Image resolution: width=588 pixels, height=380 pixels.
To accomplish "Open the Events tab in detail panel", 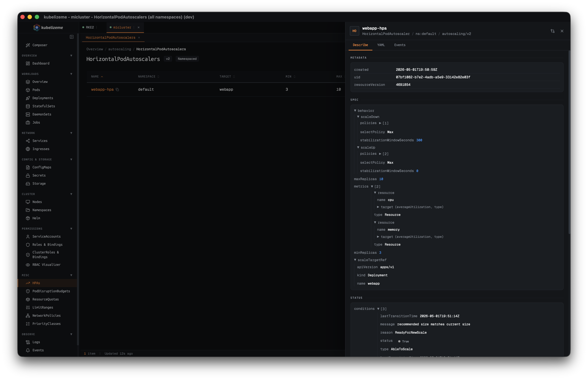I will (x=399, y=45).
